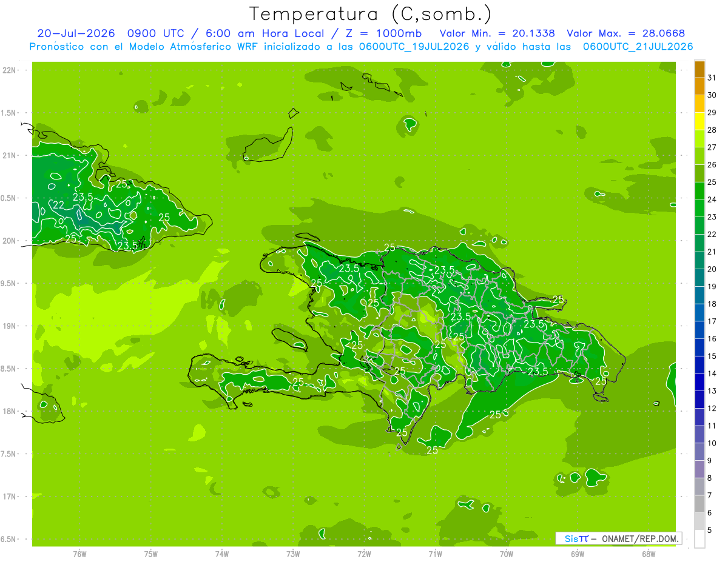Click legend scale value '31'
Image resolution: width=728 pixels, height=562 pixels.
(712, 78)
